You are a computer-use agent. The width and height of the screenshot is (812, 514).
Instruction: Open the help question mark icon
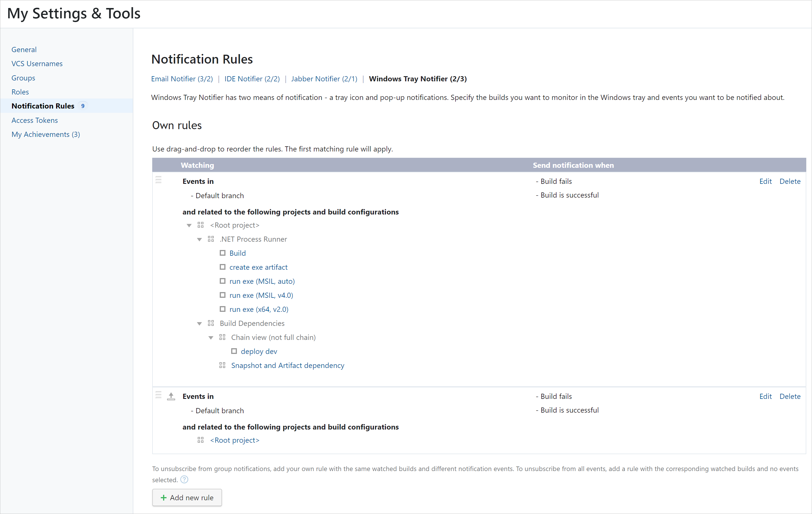[184, 479]
